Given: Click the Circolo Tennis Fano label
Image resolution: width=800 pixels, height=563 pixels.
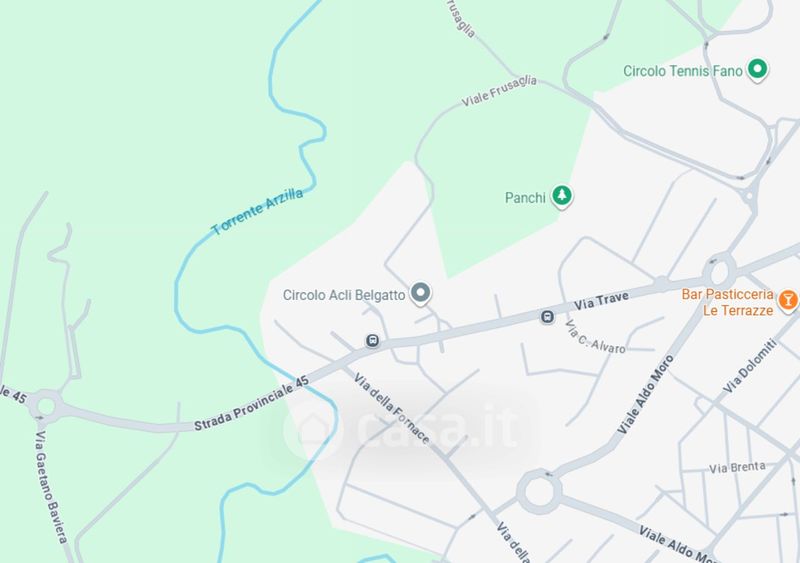Looking at the screenshot, I should coord(683,71).
